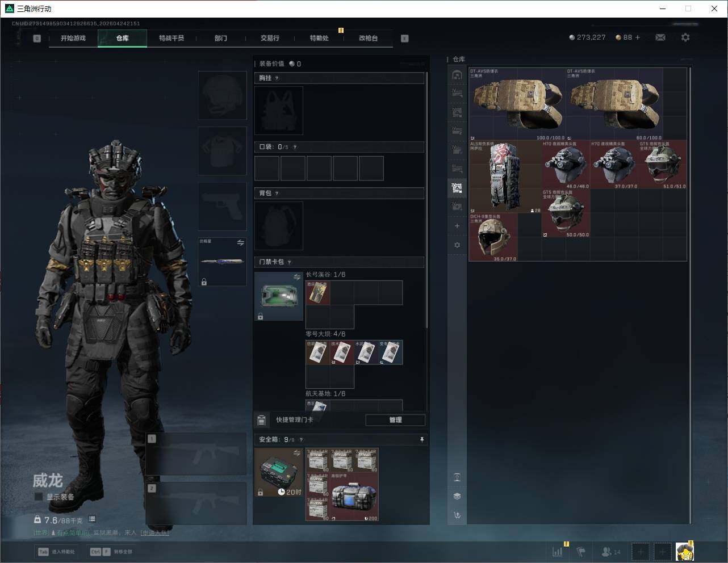Open the statistics bar chart icon

click(x=558, y=551)
